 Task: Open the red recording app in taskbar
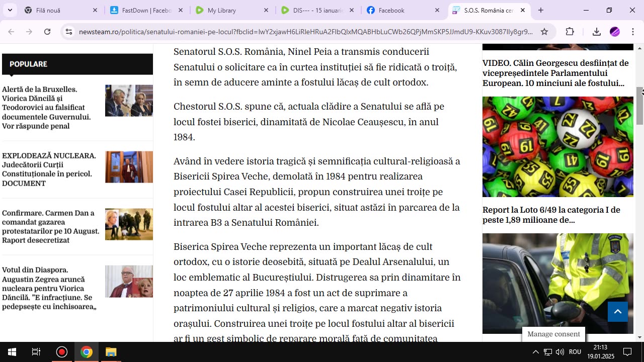[x=62, y=352]
